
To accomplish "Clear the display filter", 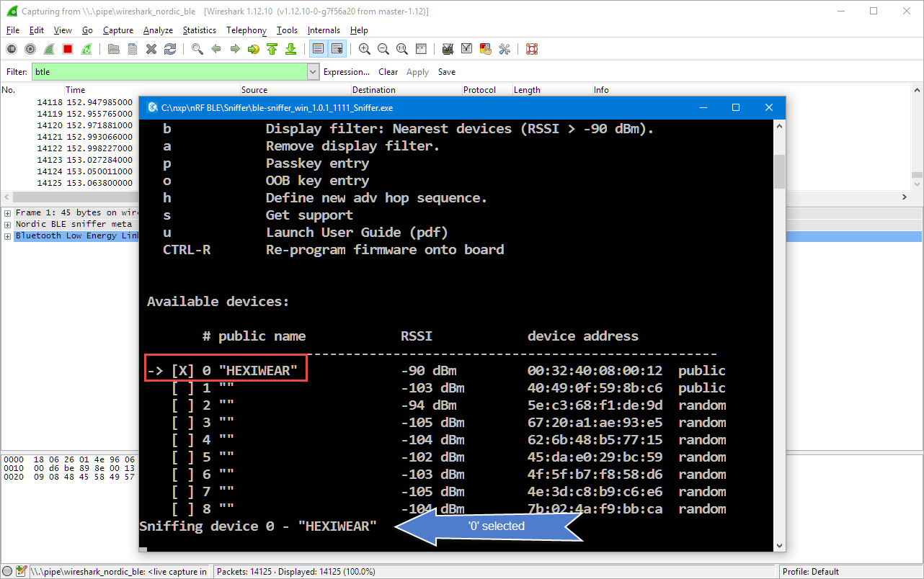I will 388,72.
